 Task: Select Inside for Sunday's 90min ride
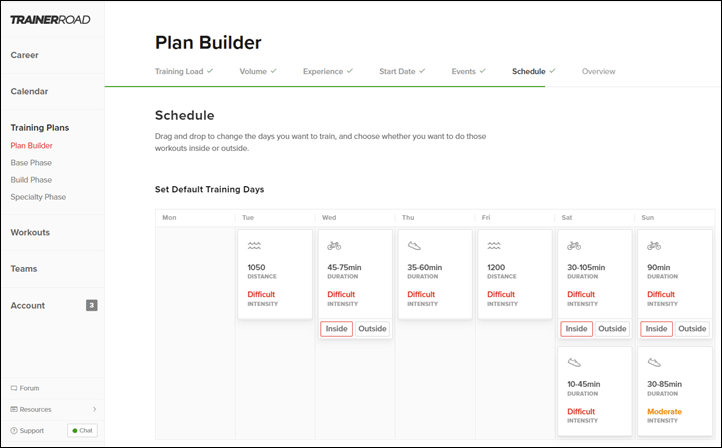pos(656,329)
